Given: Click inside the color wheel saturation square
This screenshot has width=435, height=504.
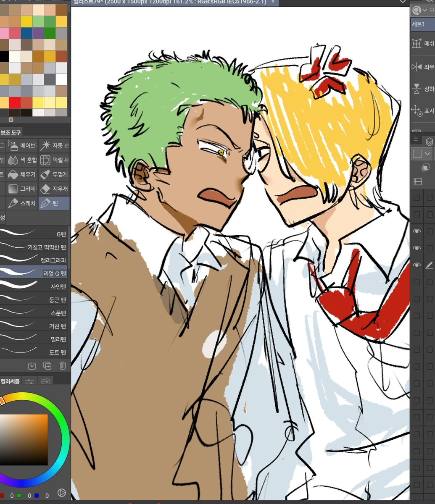Looking at the screenshot, I should coord(24,440).
